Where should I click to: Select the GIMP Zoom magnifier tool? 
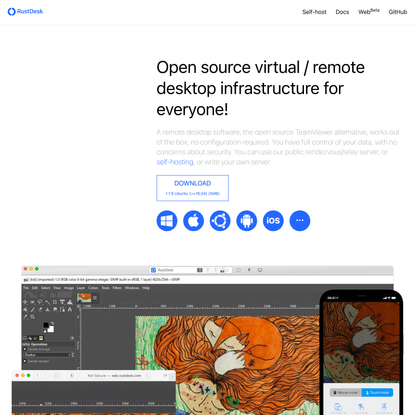pos(33,317)
